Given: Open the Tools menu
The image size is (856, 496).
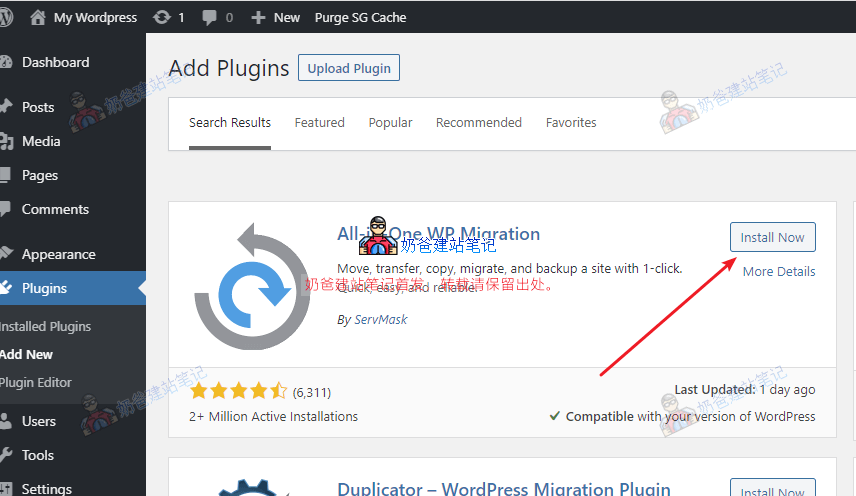Looking at the screenshot, I should click(x=38, y=455).
